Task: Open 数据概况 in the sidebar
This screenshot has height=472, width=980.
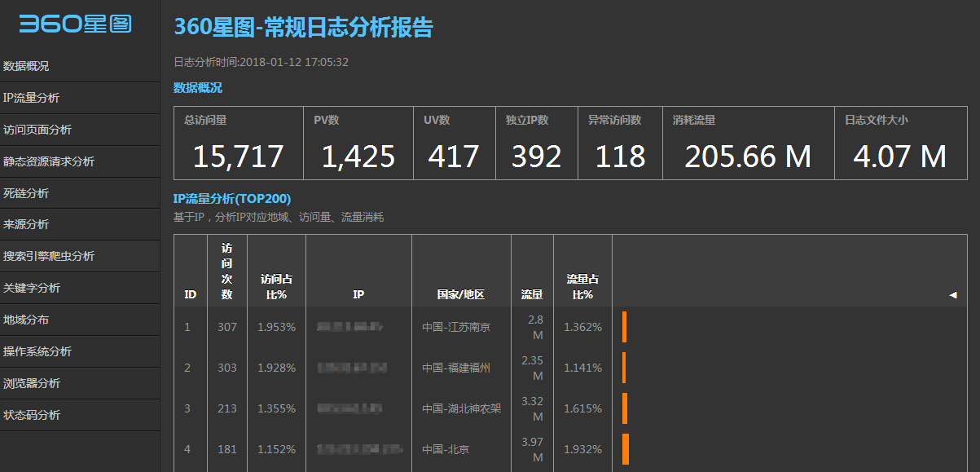Action: pyautogui.click(x=80, y=66)
